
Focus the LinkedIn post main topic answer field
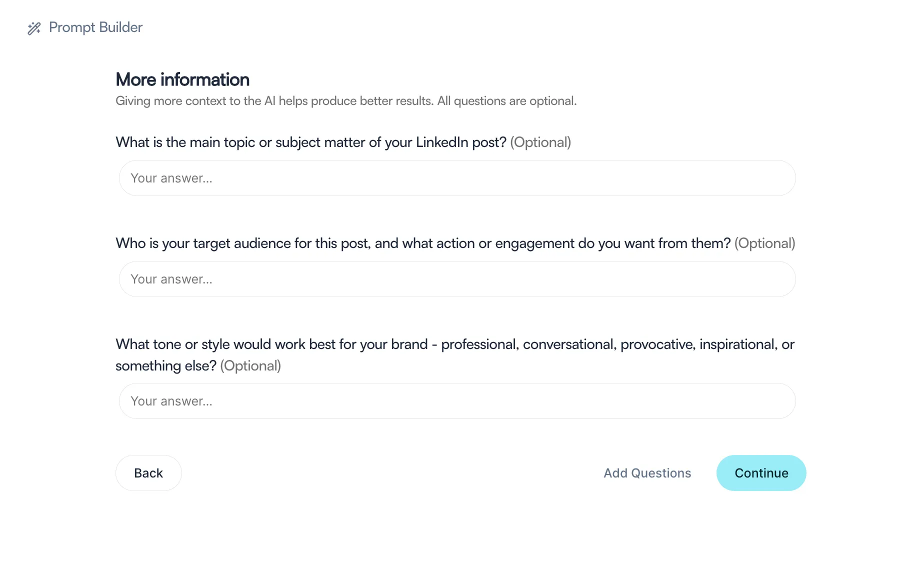(x=457, y=178)
